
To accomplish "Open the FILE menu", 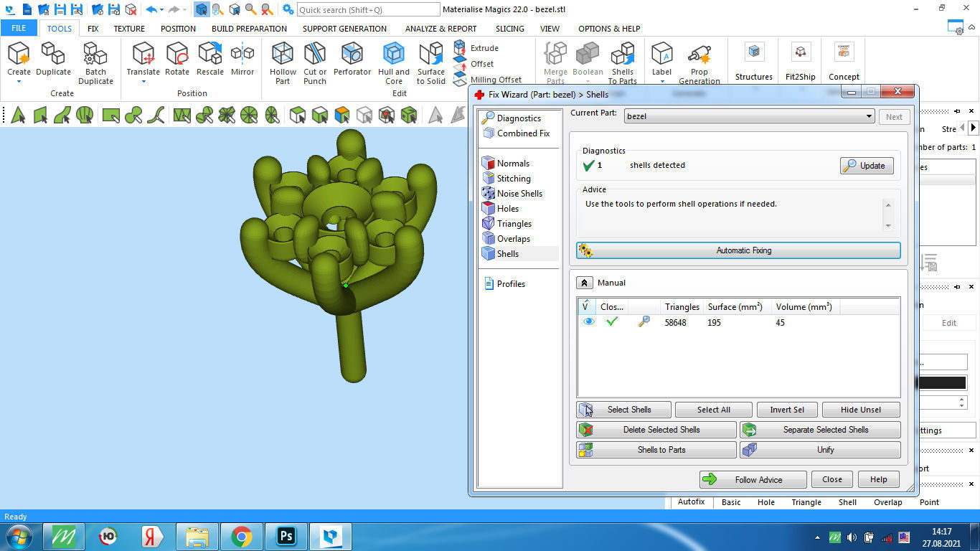I will pos(19,29).
